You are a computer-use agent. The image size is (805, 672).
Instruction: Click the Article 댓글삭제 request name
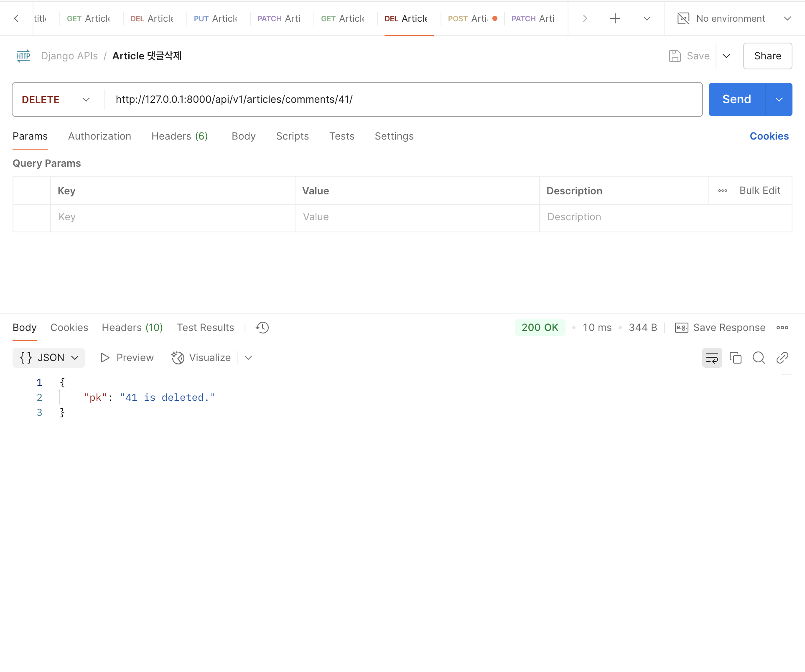[147, 56]
